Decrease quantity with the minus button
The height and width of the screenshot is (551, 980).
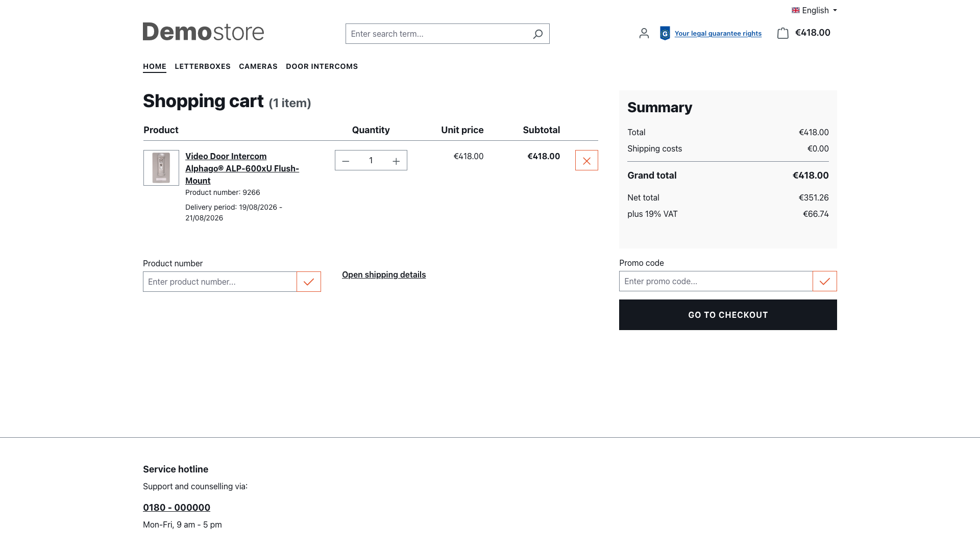pyautogui.click(x=346, y=161)
